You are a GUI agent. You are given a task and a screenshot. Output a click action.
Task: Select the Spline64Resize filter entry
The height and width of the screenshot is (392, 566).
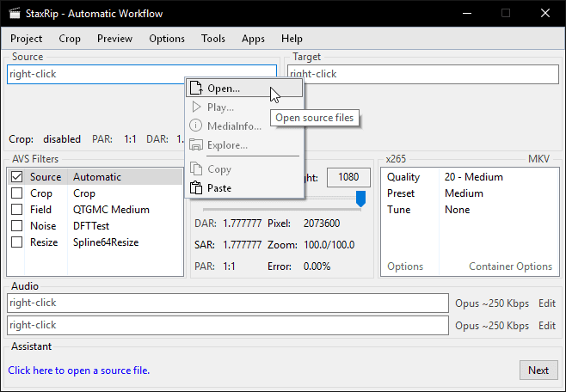tap(106, 242)
